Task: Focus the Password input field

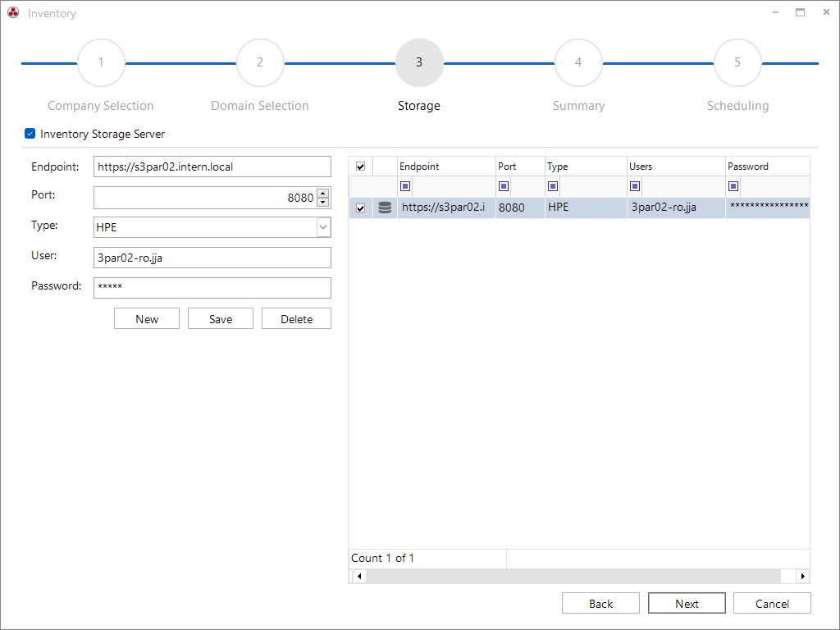Action: [x=212, y=288]
